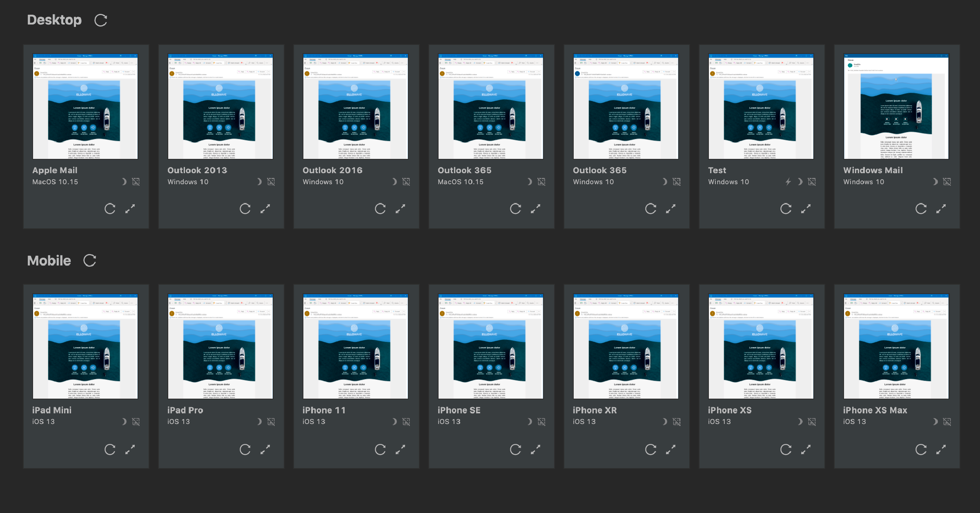Toggle image blocking on Test card
This screenshot has height=513, width=980.
812,181
